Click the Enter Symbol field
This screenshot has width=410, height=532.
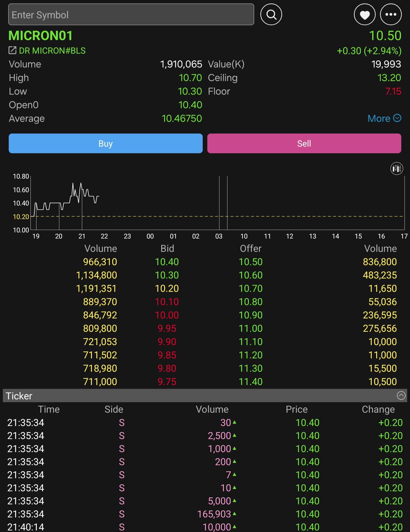[x=131, y=15]
